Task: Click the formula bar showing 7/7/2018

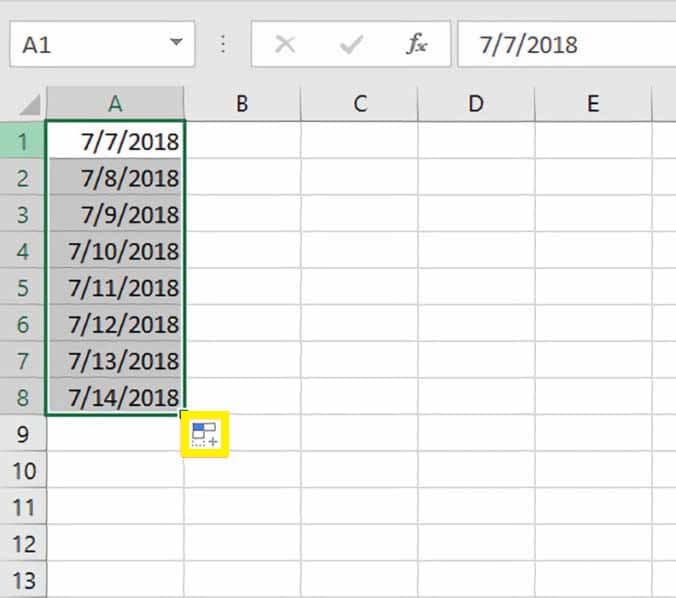Action: click(x=566, y=44)
